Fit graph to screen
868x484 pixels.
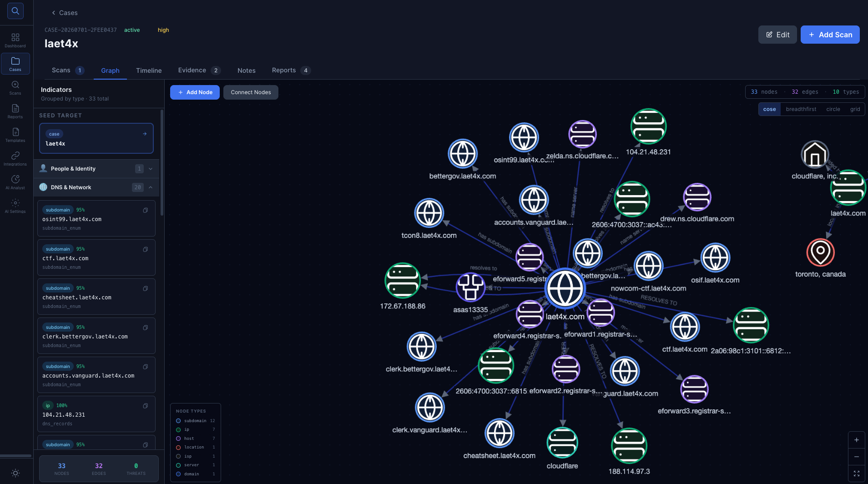pyautogui.click(x=857, y=474)
